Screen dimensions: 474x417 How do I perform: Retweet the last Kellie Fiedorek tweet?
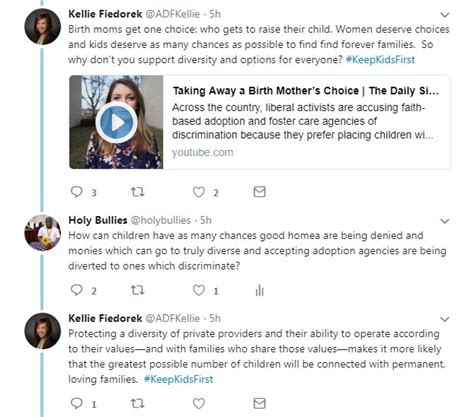click(x=137, y=404)
